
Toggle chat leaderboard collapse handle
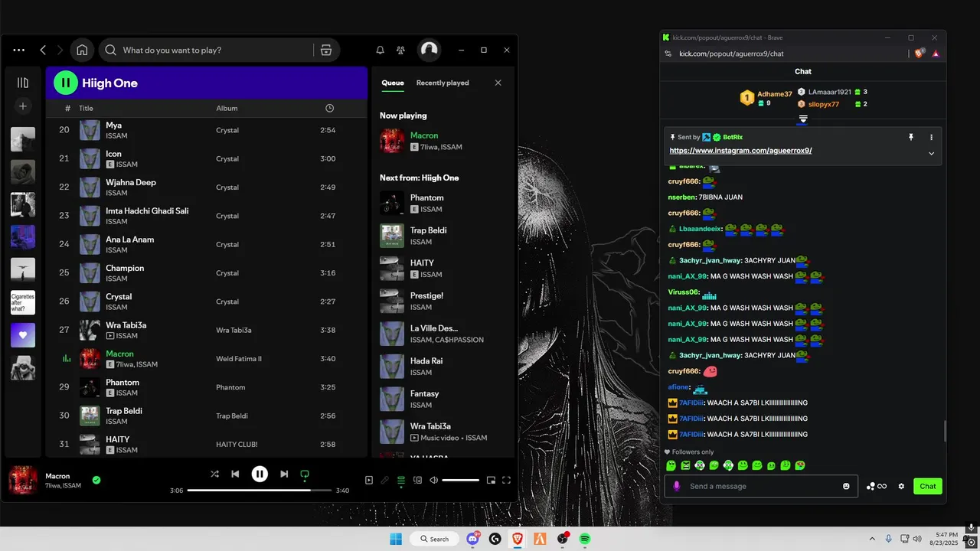(x=803, y=119)
